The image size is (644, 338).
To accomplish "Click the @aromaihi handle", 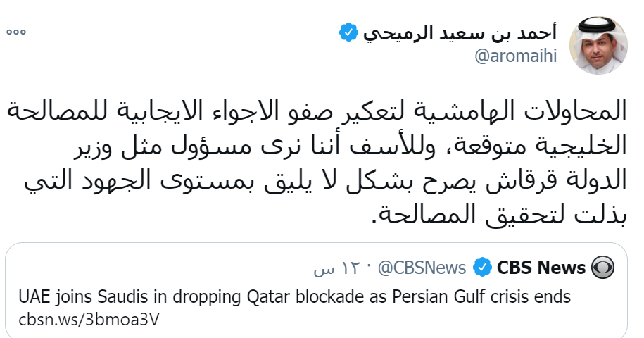I will pos(516,57).
